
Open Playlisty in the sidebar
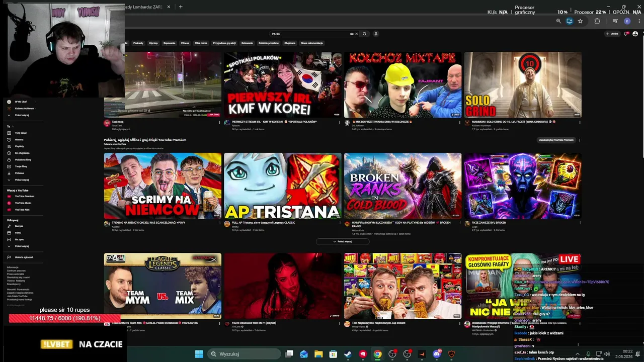pyautogui.click(x=19, y=146)
